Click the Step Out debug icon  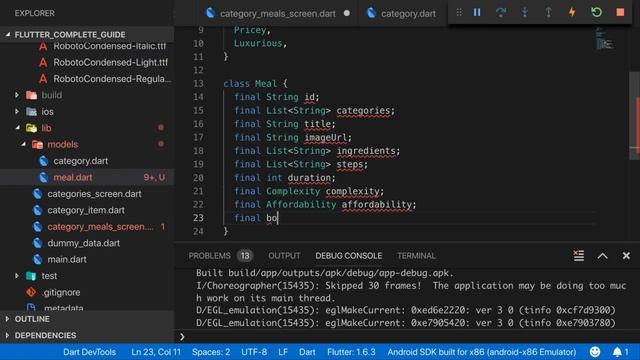coord(548,13)
